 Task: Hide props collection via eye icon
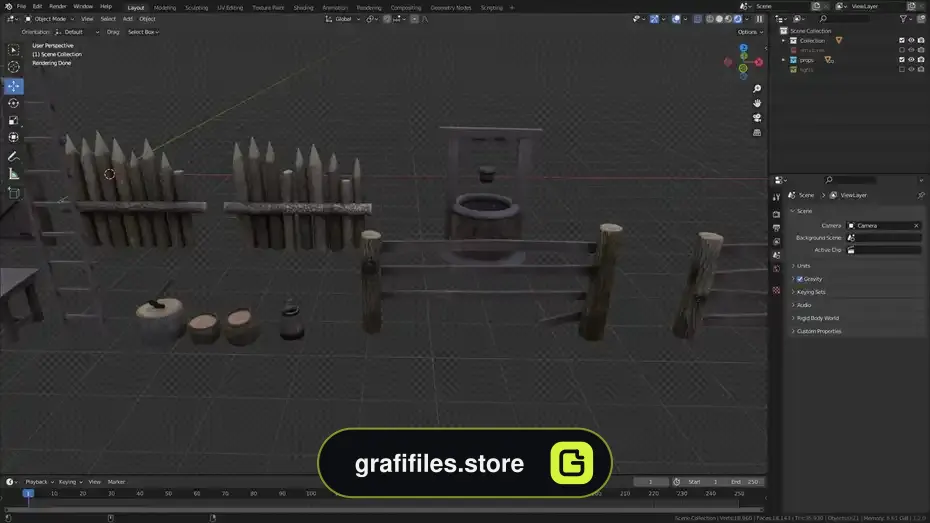(912, 60)
